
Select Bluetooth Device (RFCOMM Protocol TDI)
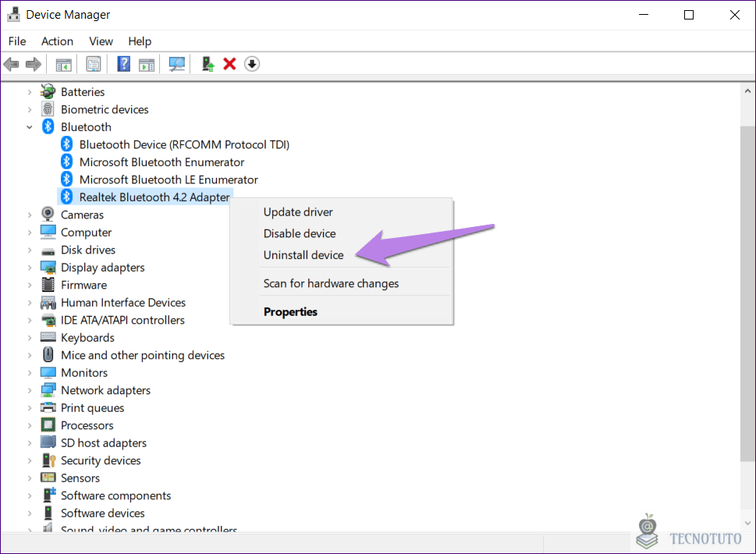coord(184,144)
